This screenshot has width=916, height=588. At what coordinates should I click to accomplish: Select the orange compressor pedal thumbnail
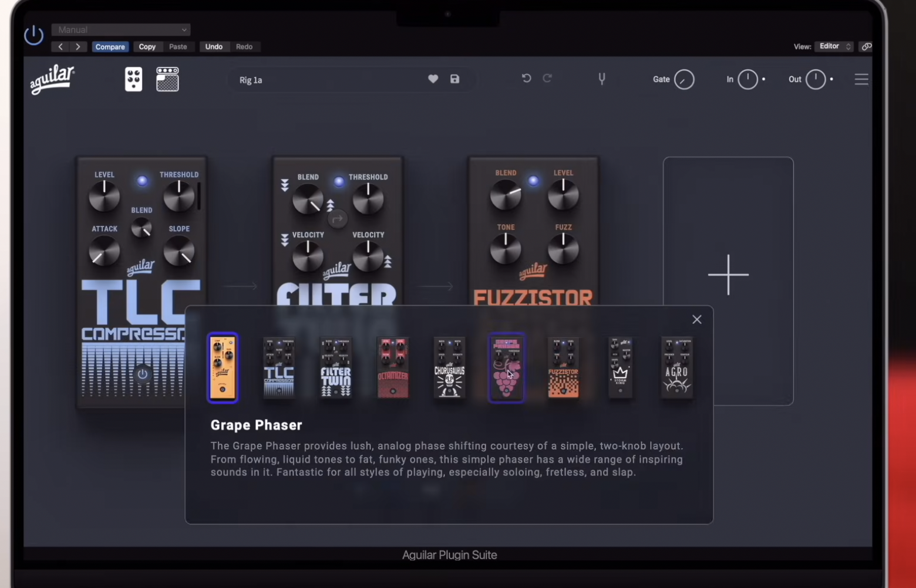click(x=223, y=367)
